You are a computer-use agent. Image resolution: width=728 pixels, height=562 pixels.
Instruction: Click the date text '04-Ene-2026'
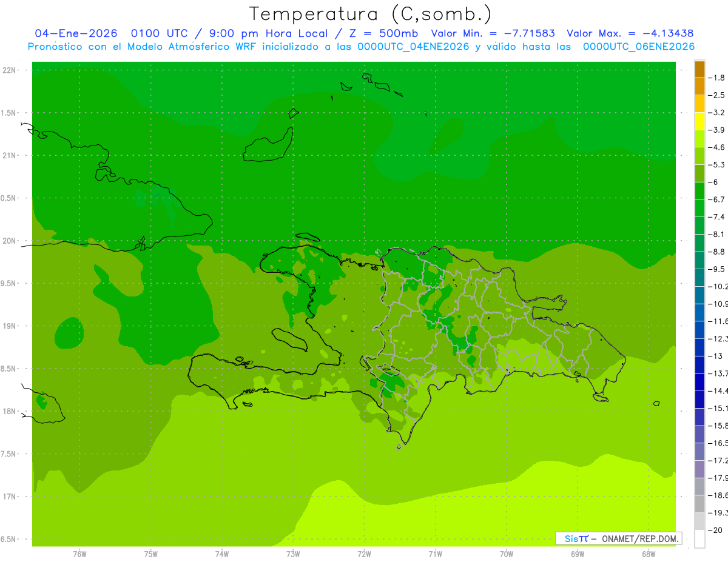tap(76, 33)
